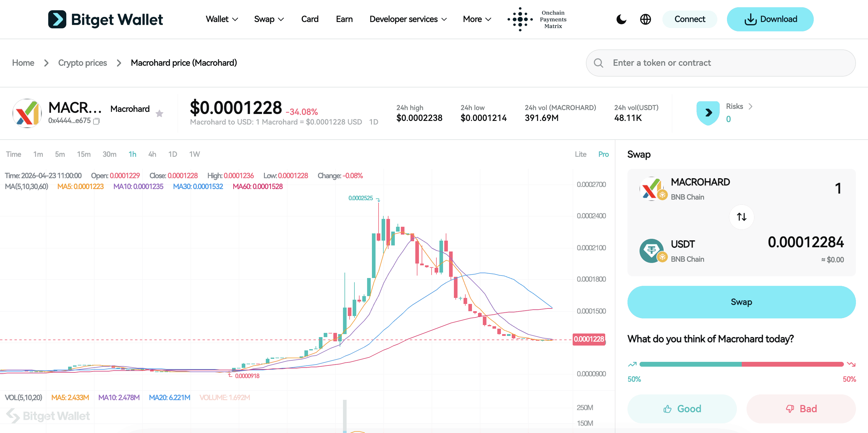Click the search magnifier icon
868x433 pixels.
pos(599,63)
